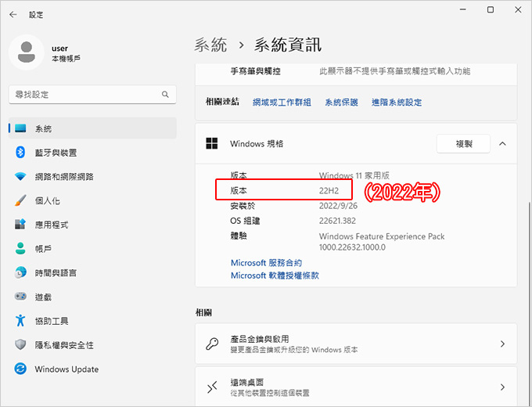Select 系統 in the sidebar
The image size is (532, 407).
click(x=92, y=128)
